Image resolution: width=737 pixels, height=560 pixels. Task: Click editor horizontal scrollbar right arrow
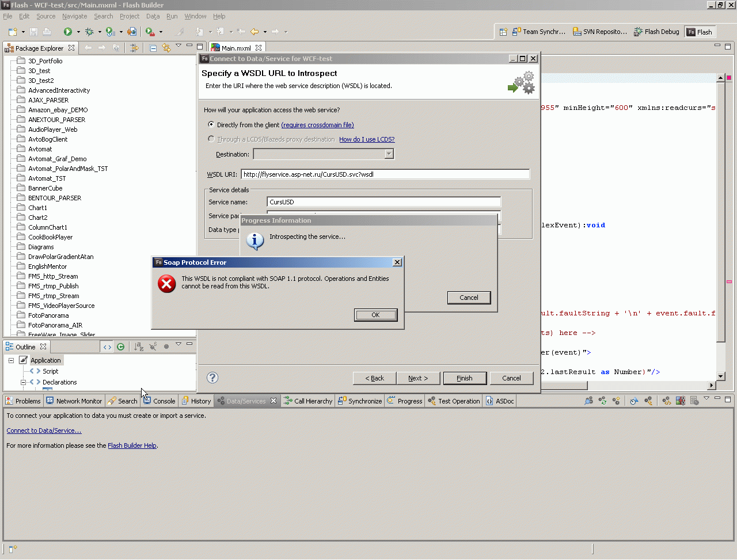(x=712, y=385)
